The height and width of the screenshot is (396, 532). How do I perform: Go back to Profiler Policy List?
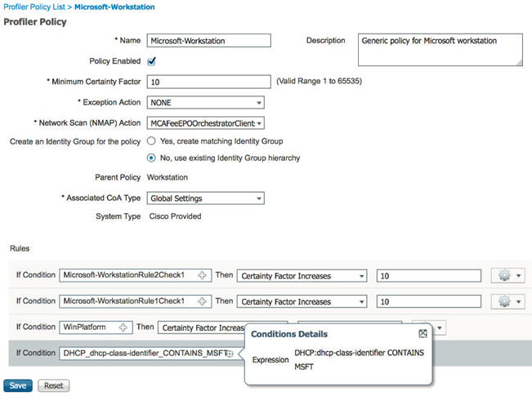click(x=34, y=7)
